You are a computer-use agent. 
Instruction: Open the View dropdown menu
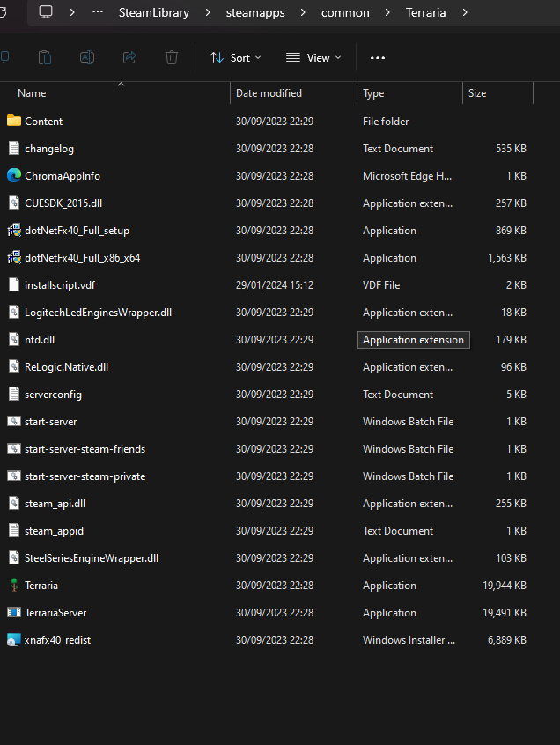coord(313,57)
